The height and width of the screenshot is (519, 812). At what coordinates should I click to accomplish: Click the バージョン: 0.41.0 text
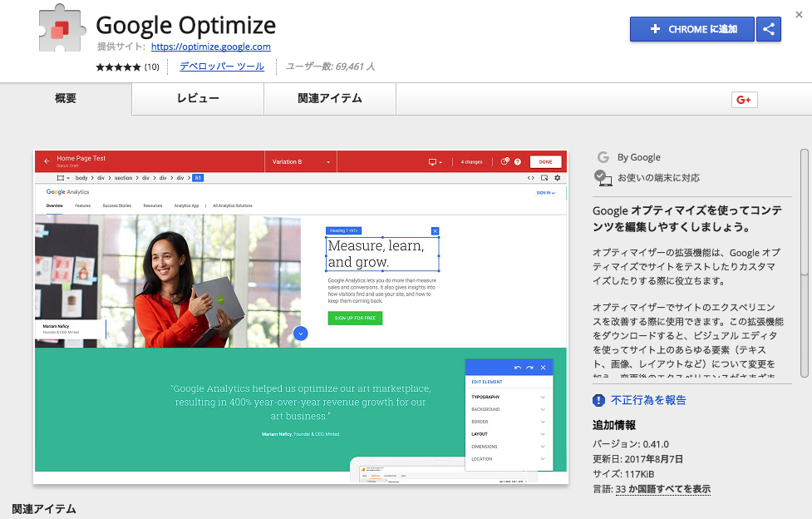[x=631, y=444]
